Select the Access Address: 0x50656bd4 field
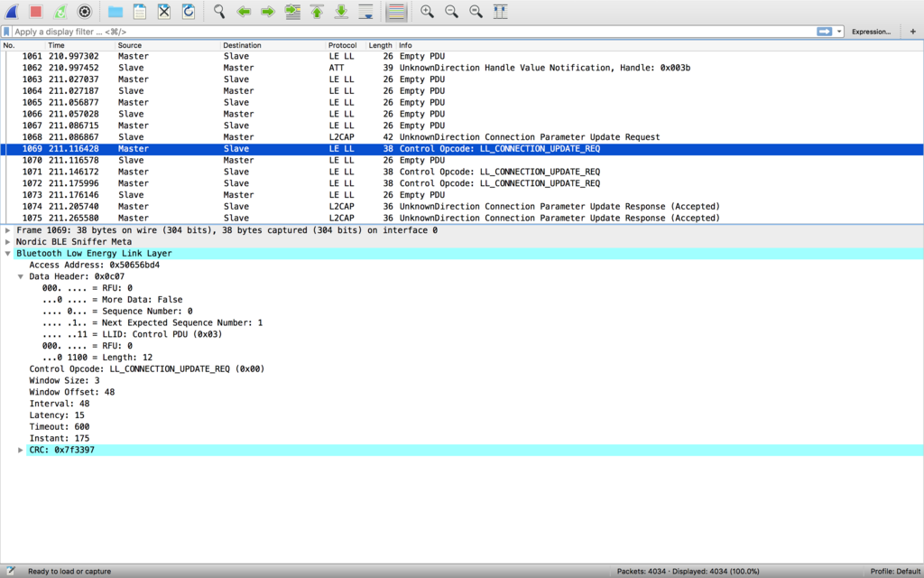 [94, 266]
